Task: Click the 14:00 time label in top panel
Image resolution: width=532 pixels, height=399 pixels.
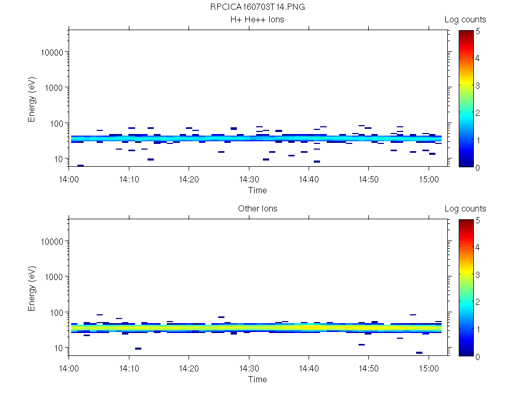Action: coord(69,179)
